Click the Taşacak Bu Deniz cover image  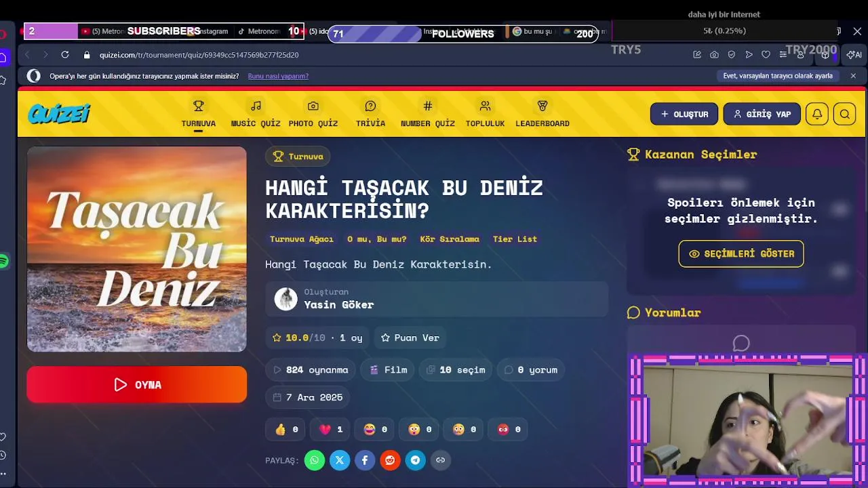point(137,249)
